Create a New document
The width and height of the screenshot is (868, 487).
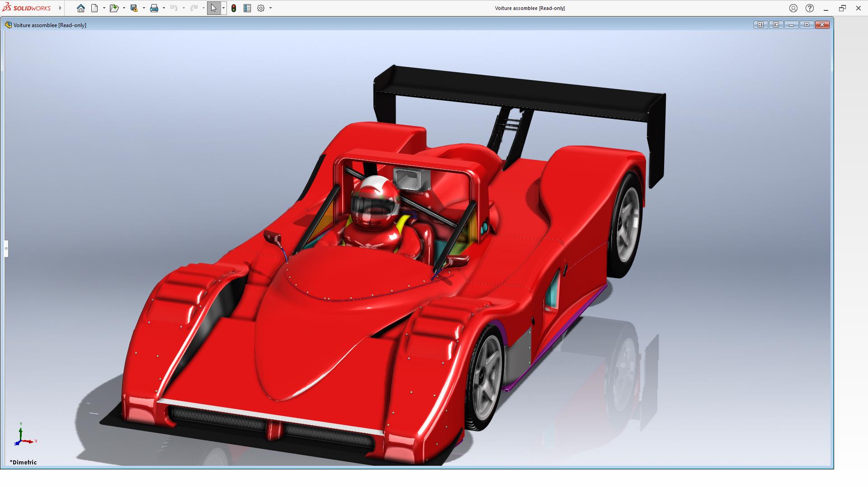(94, 8)
